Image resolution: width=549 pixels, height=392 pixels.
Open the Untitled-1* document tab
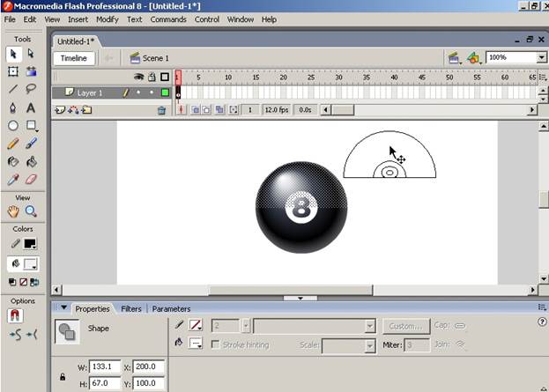[76, 41]
